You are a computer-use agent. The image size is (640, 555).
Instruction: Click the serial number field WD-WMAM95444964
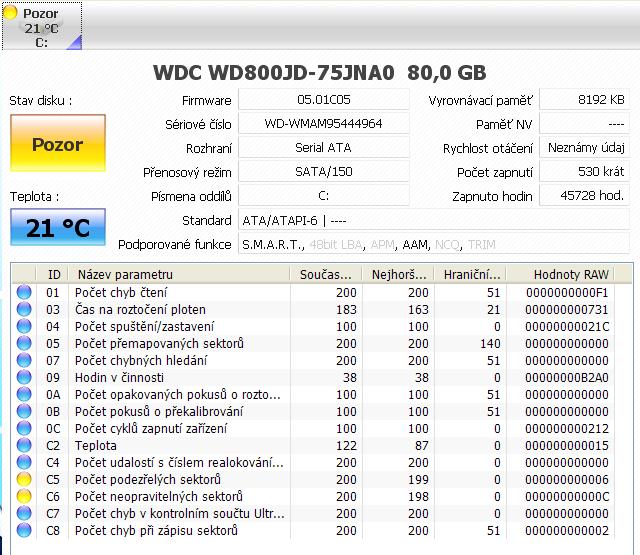click(x=324, y=124)
